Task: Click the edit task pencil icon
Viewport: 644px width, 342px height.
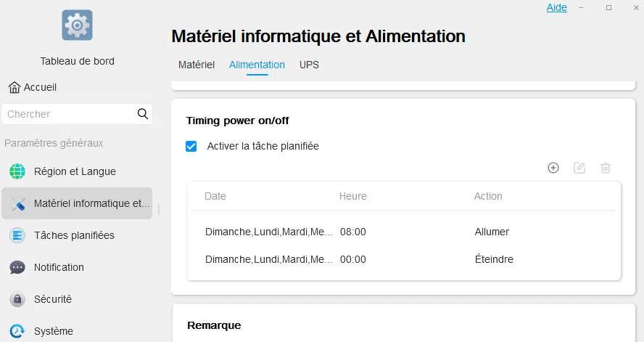Action: click(x=579, y=168)
